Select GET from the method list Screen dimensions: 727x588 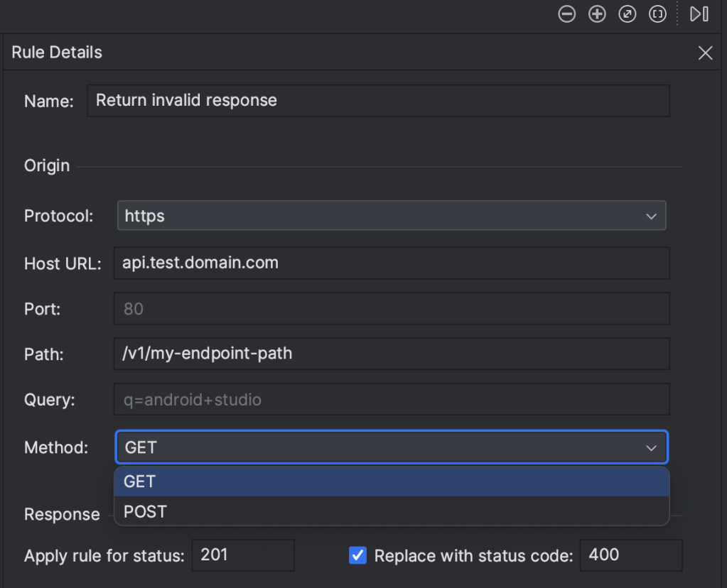391,481
